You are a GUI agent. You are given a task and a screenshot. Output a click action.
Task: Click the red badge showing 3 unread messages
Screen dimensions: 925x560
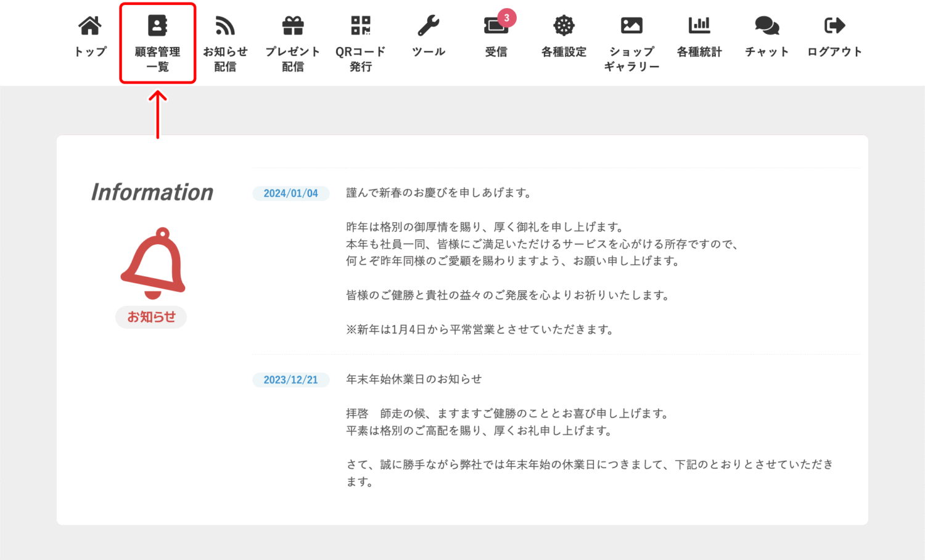pyautogui.click(x=507, y=17)
